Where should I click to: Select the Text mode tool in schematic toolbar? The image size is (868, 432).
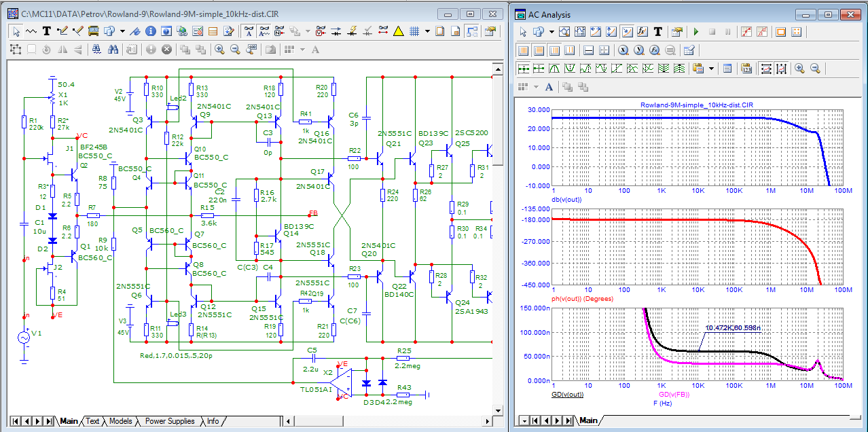coord(47,31)
